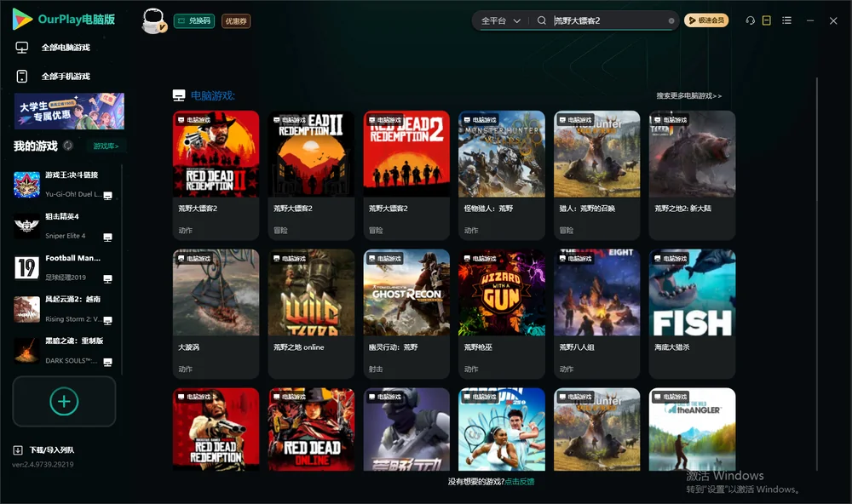Select 全部手机游戏 in sidebar
Screen dimensions: 852x504
tap(66, 76)
